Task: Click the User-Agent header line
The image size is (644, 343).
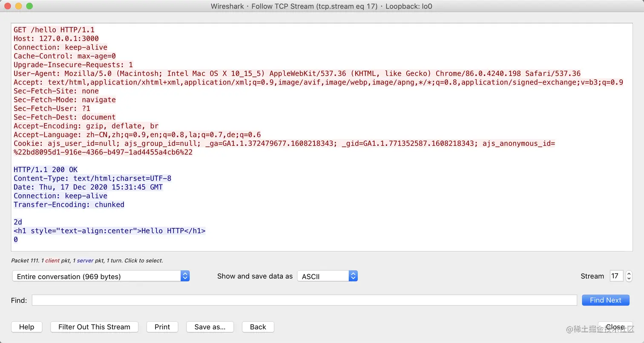Action: [x=297, y=73]
